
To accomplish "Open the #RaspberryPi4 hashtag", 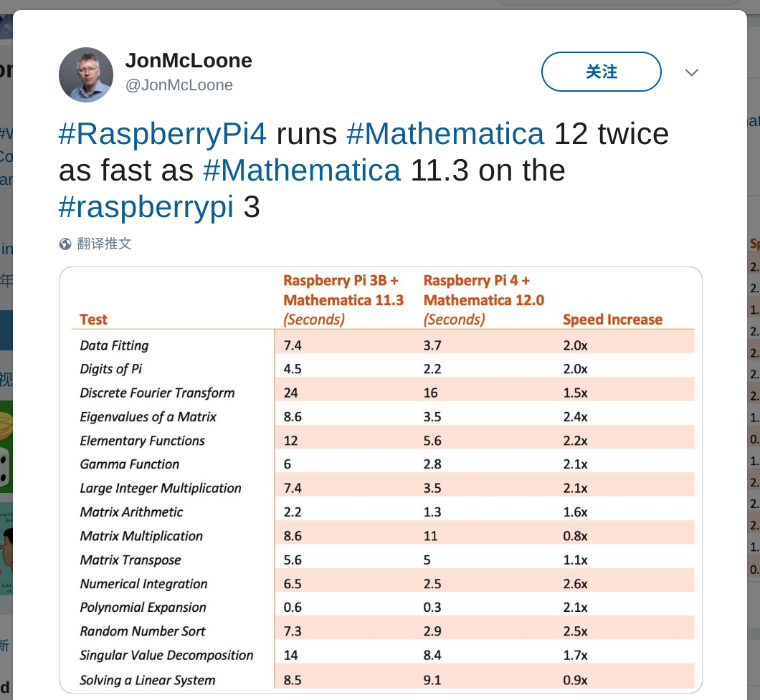I will [x=163, y=134].
